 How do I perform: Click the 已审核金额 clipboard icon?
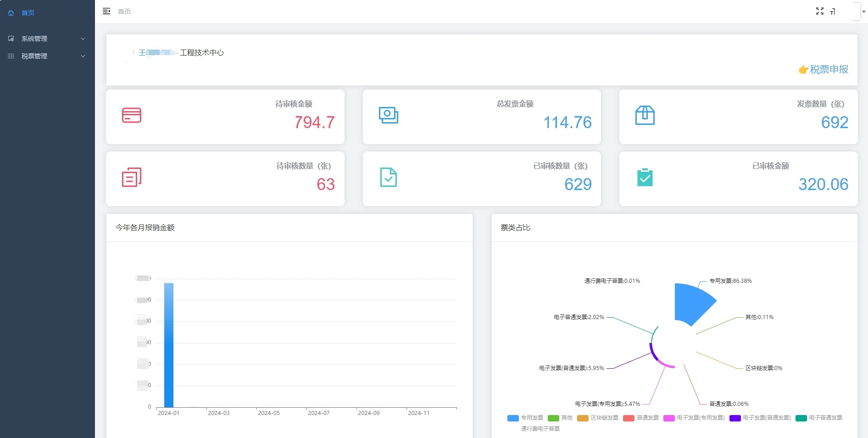pyautogui.click(x=645, y=177)
